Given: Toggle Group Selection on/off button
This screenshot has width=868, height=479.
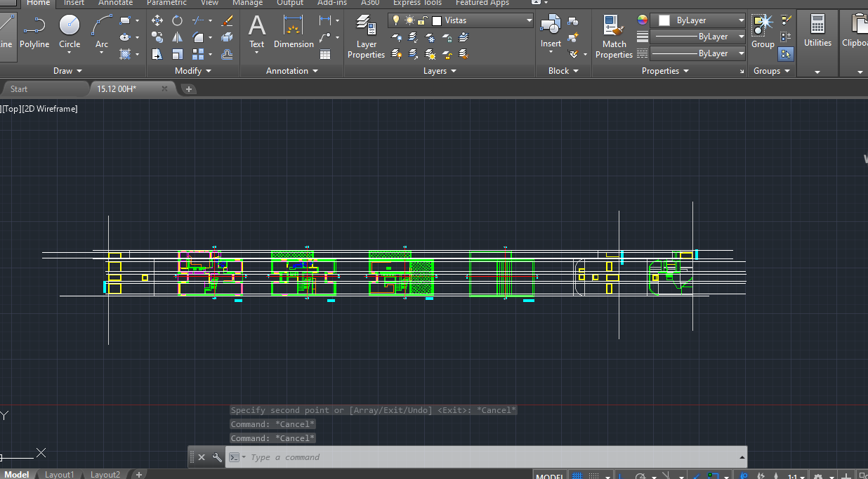Looking at the screenshot, I should pos(786,53).
